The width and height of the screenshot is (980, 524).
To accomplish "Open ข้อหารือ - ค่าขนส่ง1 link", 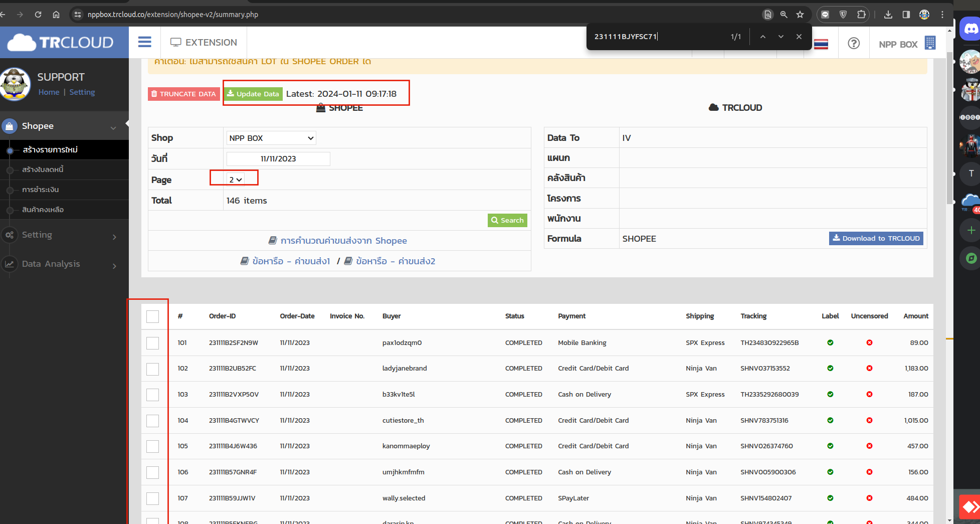I will tap(285, 261).
